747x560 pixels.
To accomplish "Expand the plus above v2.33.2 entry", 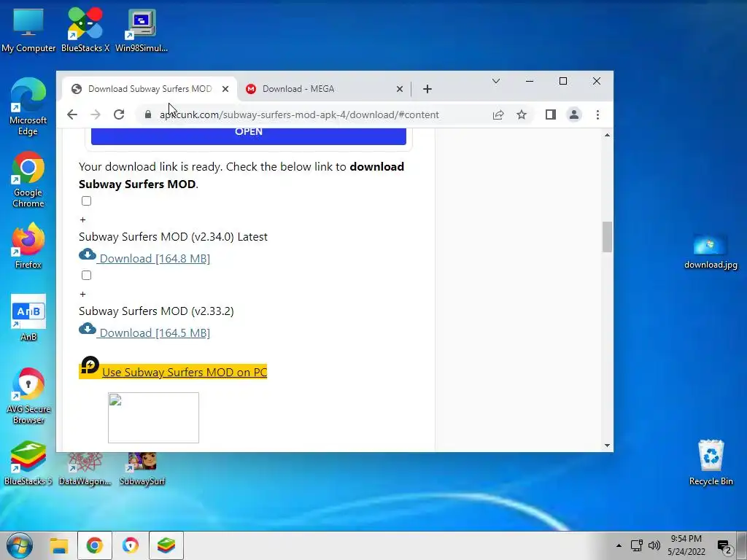I will pos(82,295).
